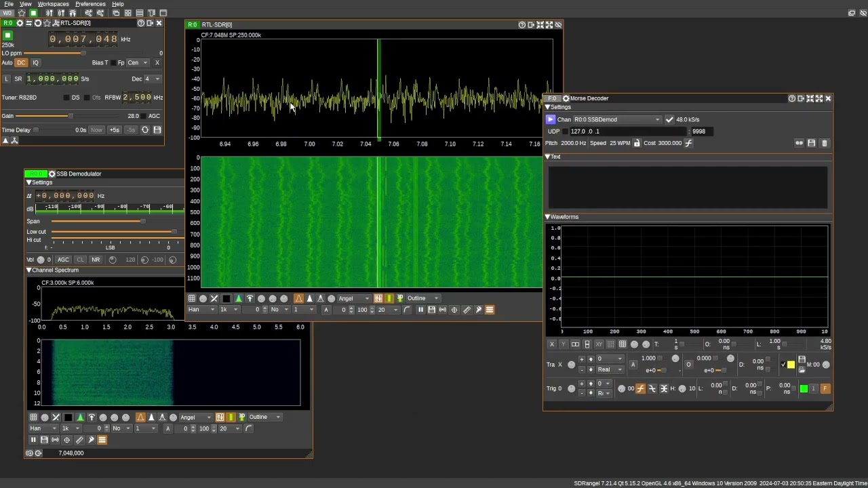Open the Workspaces menu

pos(53,4)
